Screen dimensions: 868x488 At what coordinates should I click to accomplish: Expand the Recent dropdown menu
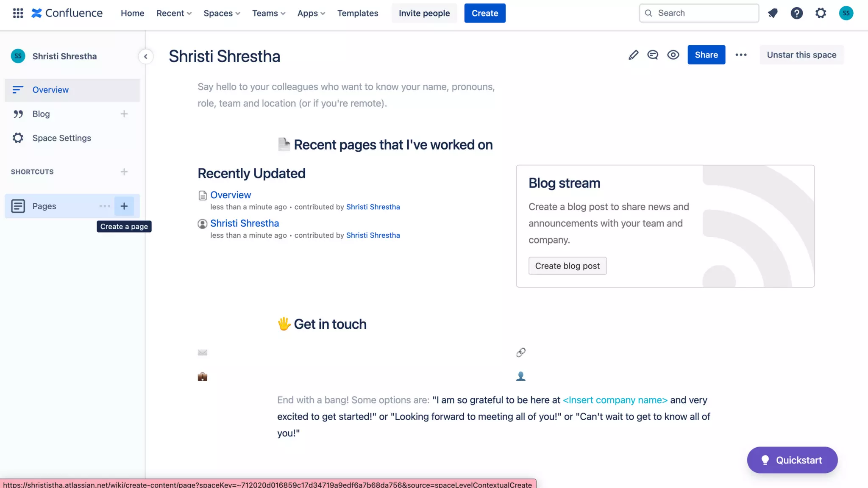[174, 13]
